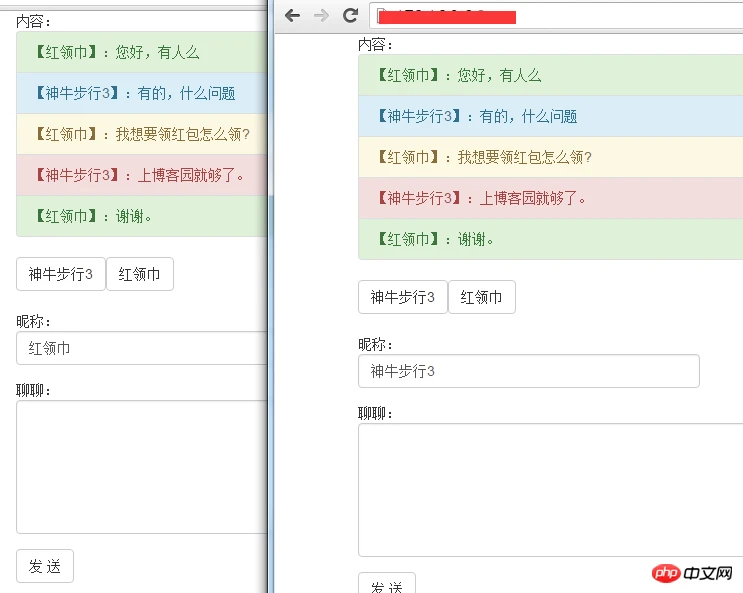Select green message 您好，有人么 in left window
Image resolution: width=743 pixels, height=593 pixels.
coord(142,52)
